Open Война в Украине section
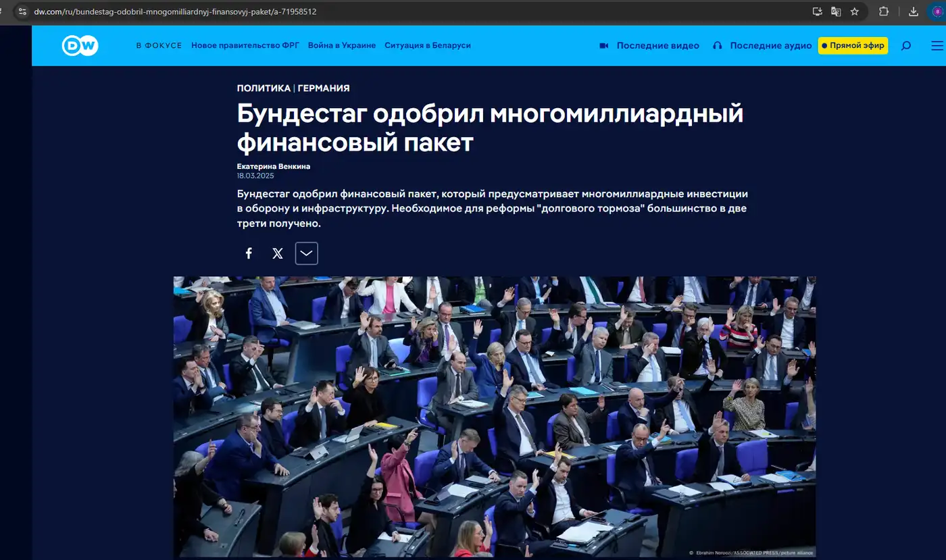This screenshot has width=946, height=560. (x=341, y=45)
